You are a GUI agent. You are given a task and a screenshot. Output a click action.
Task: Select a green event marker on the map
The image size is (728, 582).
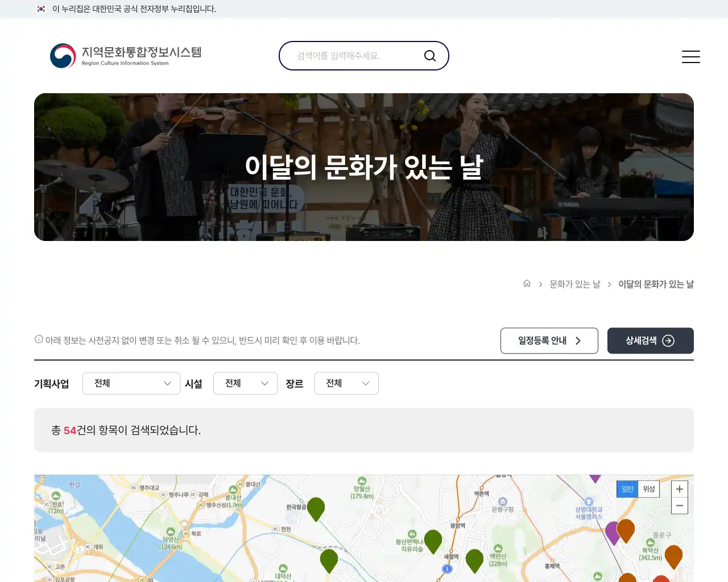[x=316, y=509]
